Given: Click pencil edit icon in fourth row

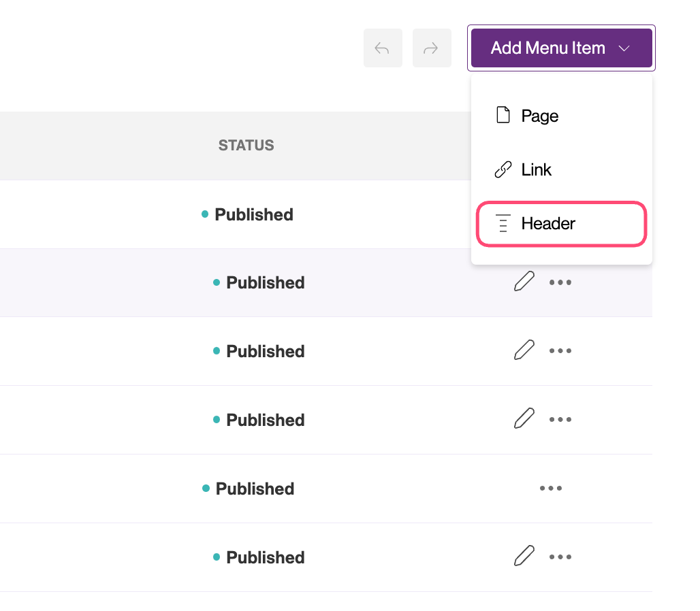Looking at the screenshot, I should 524,418.
